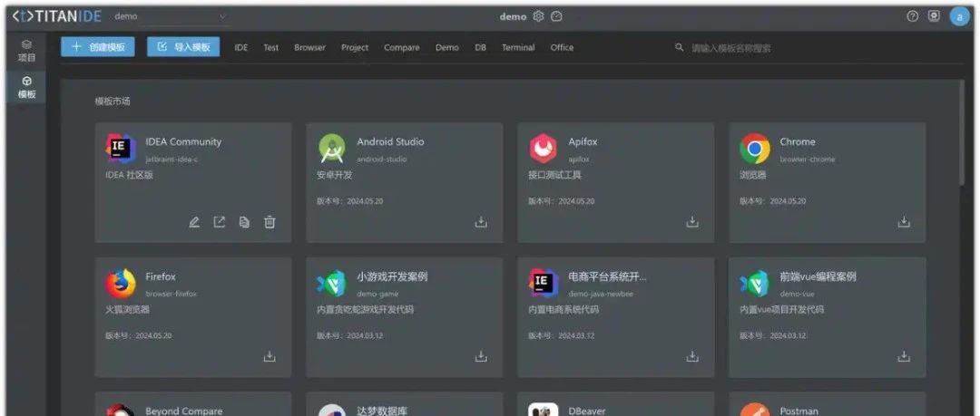Click the Chrome logo

pyautogui.click(x=755, y=149)
